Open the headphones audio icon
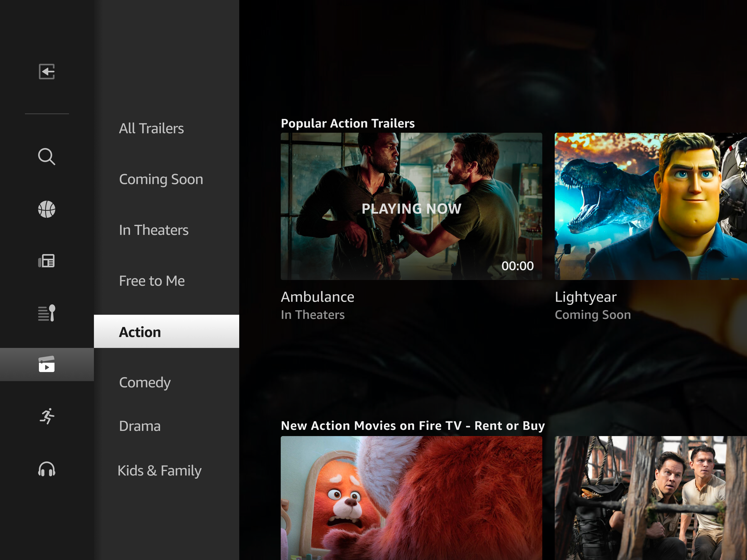 47,469
